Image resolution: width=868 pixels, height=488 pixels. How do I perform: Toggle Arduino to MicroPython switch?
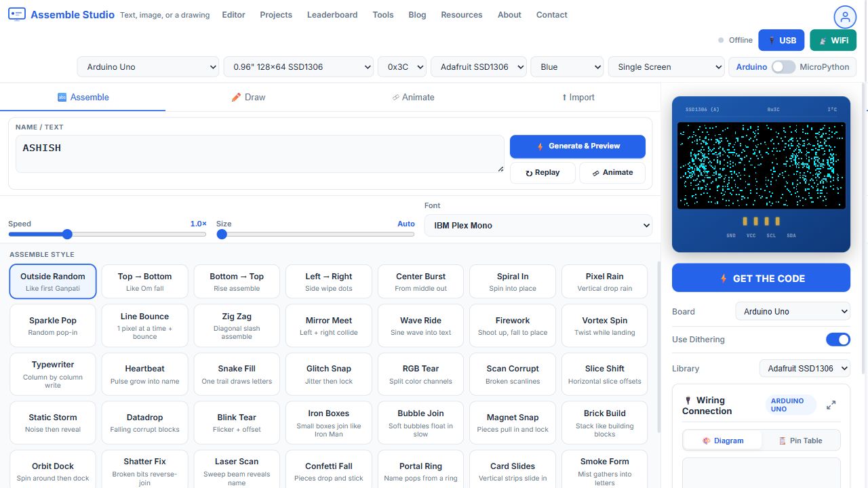coord(783,67)
